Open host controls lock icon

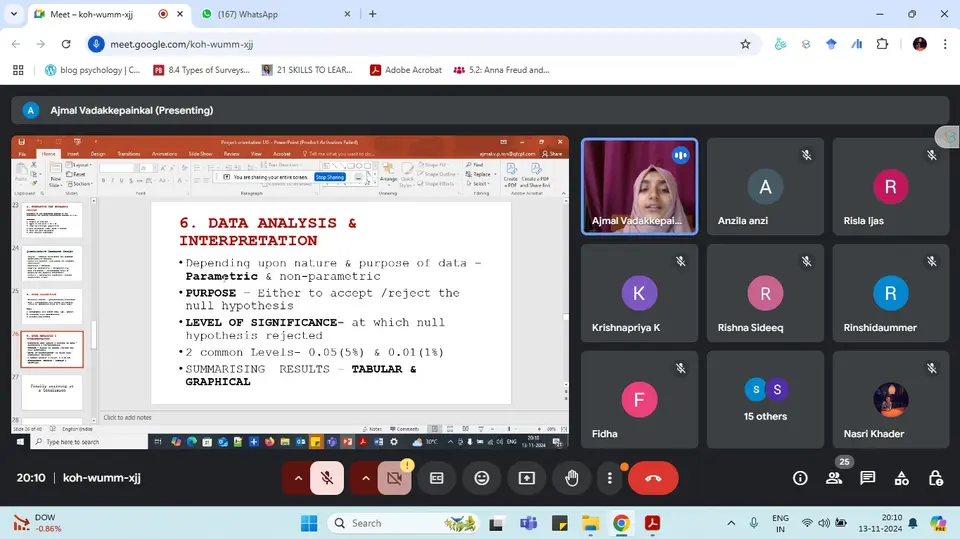click(935, 478)
